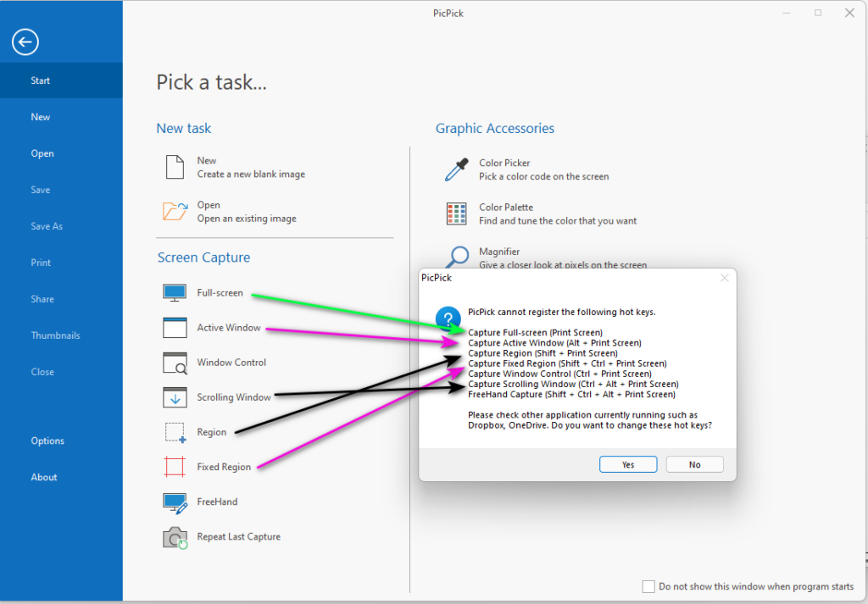
Task: Click 'Create a new blank image' text
Action: pos(251,175)
